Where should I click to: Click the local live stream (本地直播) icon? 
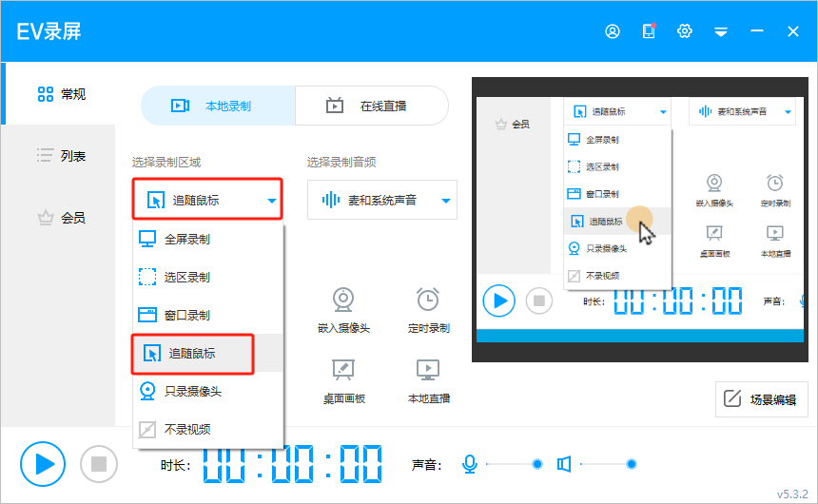tap(427, 370)
